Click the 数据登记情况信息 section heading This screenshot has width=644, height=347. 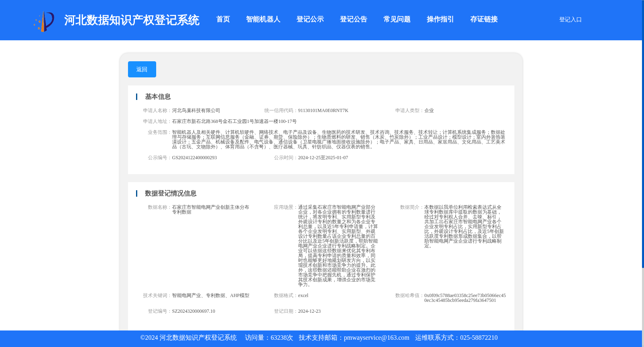point(171,193)
